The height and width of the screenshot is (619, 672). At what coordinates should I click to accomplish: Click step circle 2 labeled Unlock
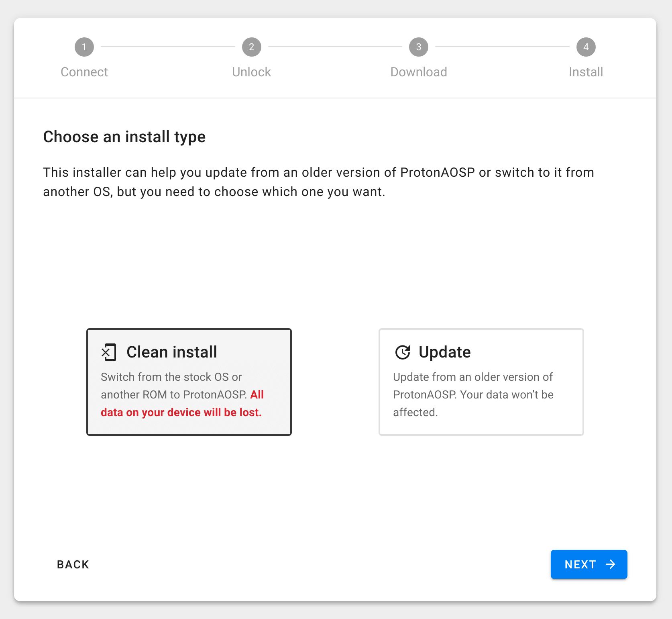pos(251,47)
